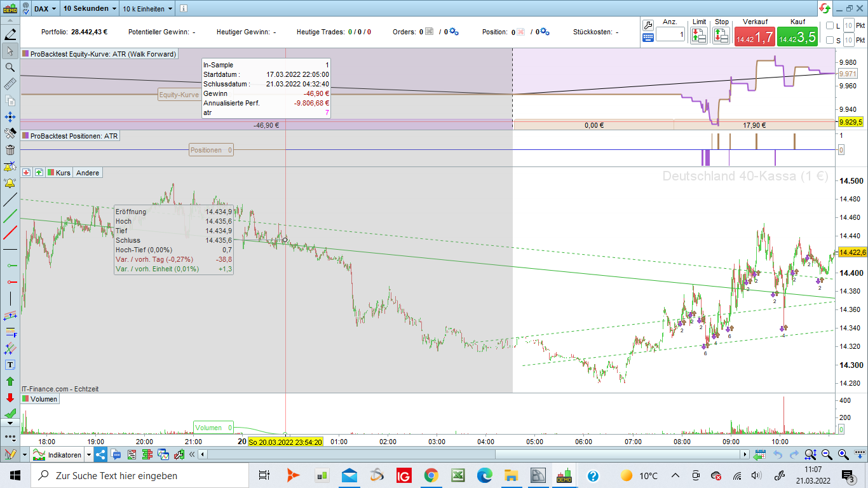The image size is (868, 488).
Task: Click the red down arrow panel button
Action: 27,173
